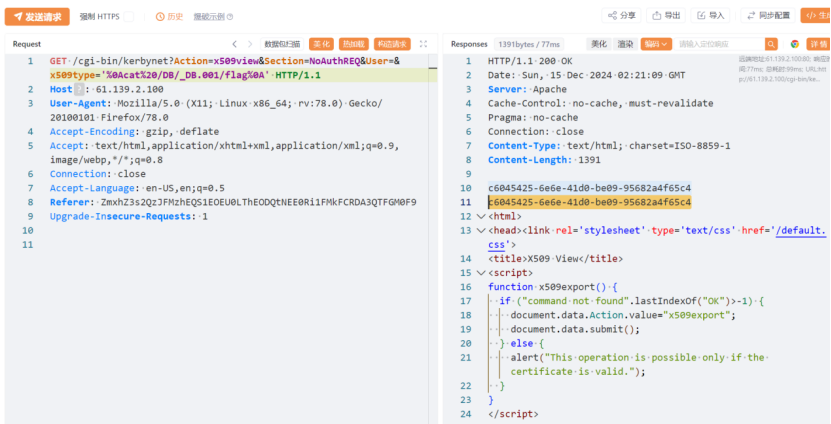Click the Connection: close request header

[98, 174]
